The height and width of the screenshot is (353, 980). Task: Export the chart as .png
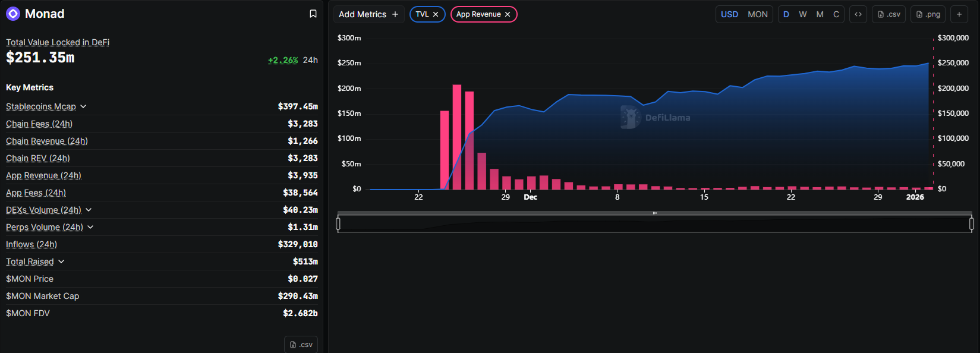928,14
